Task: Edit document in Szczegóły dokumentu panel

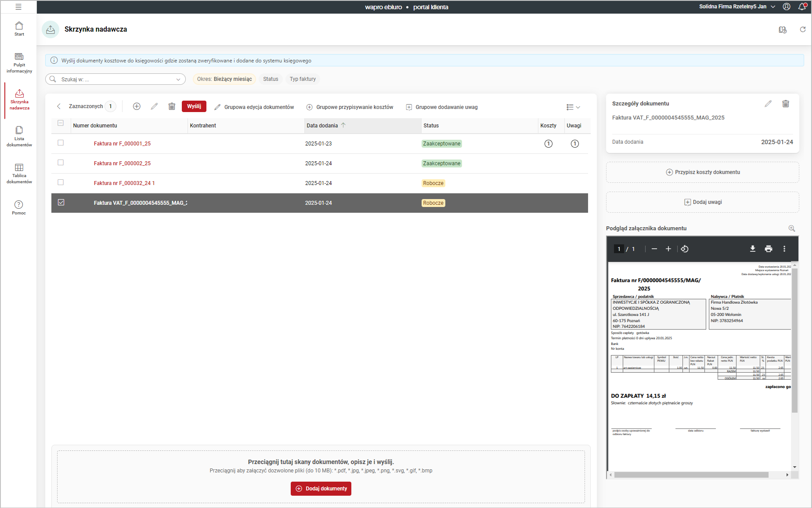Action: 768,104
